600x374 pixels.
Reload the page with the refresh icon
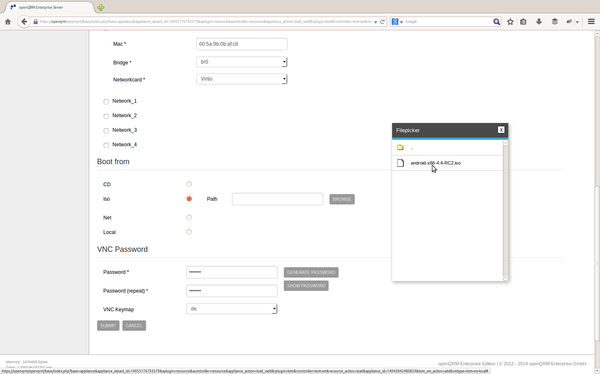382,22
